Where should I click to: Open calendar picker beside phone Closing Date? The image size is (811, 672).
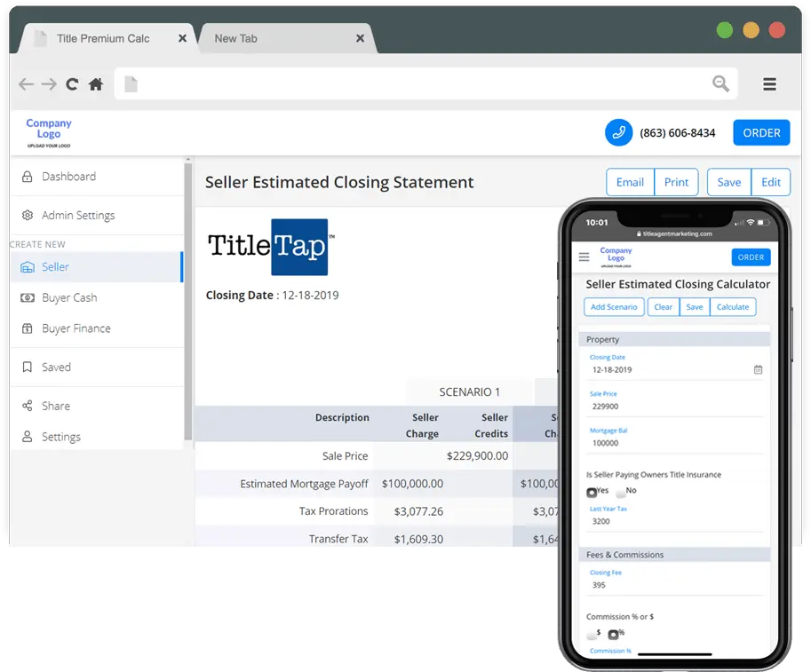click(758, 369)
